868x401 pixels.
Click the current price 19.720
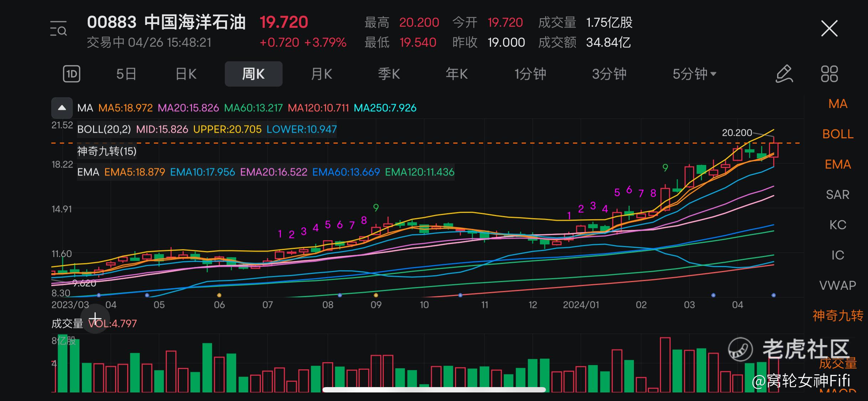click(284, 22)
